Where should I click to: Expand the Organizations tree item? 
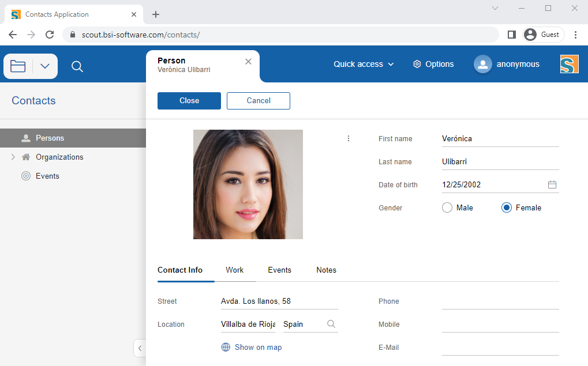coord(13,157)
